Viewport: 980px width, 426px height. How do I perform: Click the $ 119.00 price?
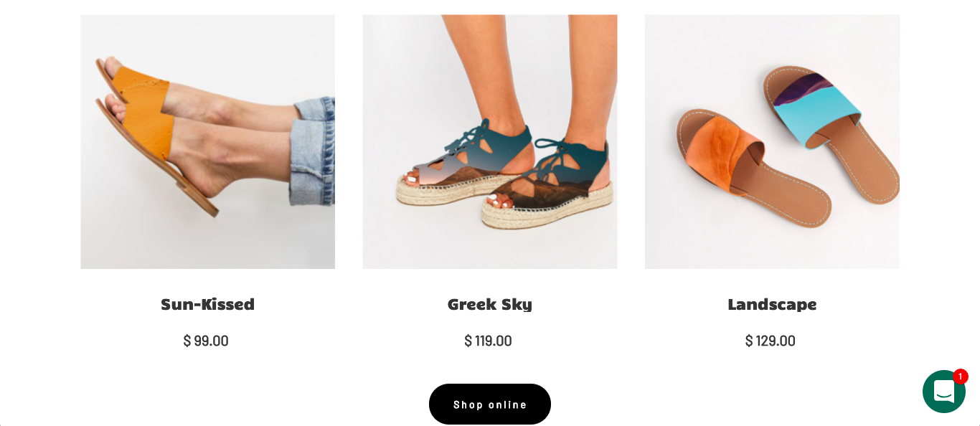coord(488,341)
